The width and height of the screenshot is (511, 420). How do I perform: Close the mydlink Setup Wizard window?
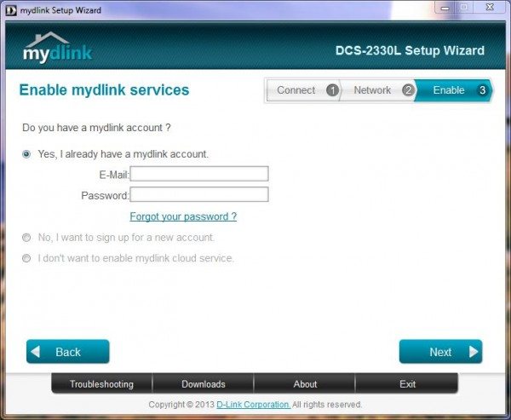(490, 8)
